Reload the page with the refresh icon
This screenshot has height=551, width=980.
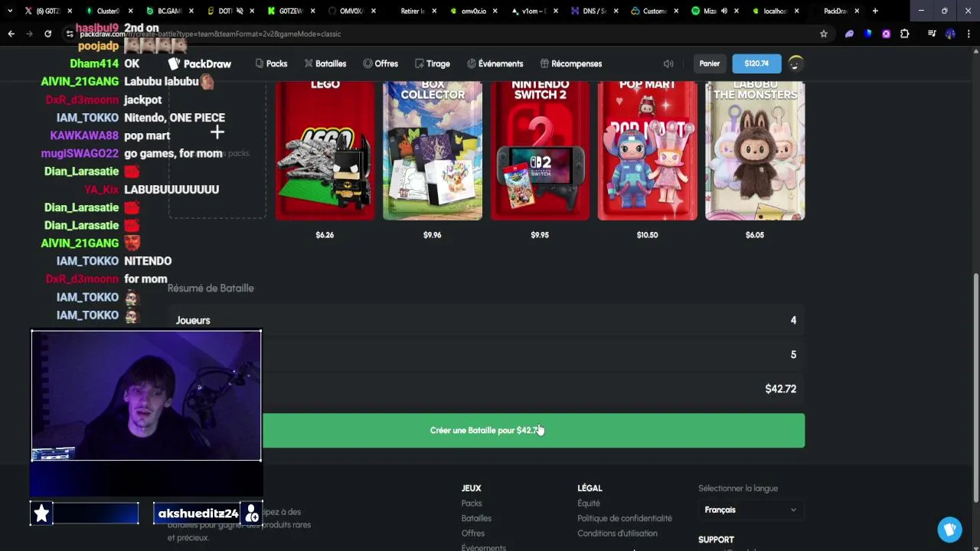click(47, 34)
